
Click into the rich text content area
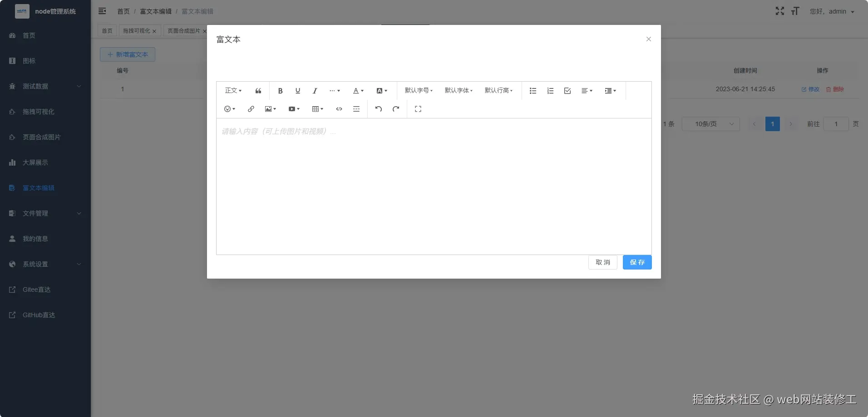pyautogui.click(x=434, y=186)
